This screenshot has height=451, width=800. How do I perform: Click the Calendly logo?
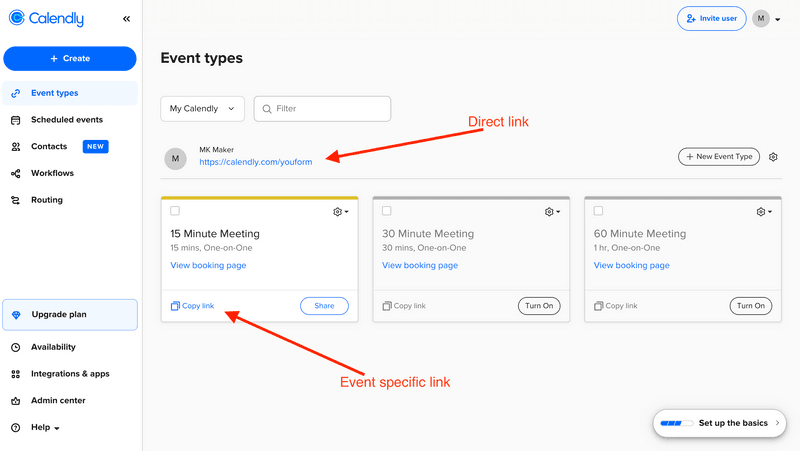point(46,18)
